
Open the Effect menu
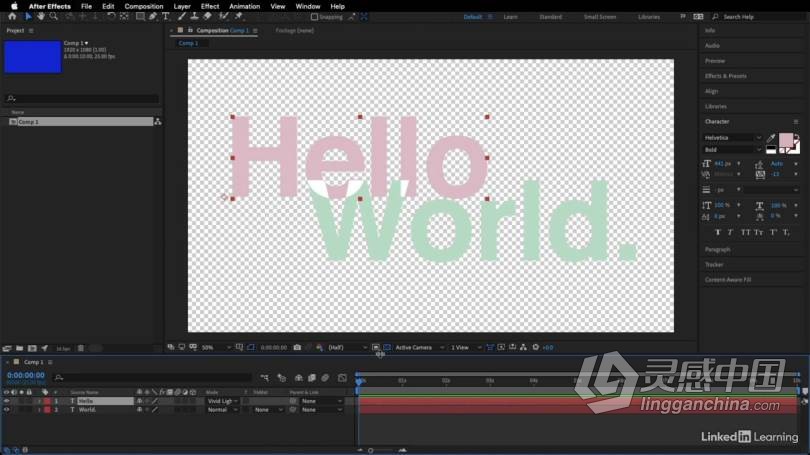pyautogui.click(x=210, y=6)
